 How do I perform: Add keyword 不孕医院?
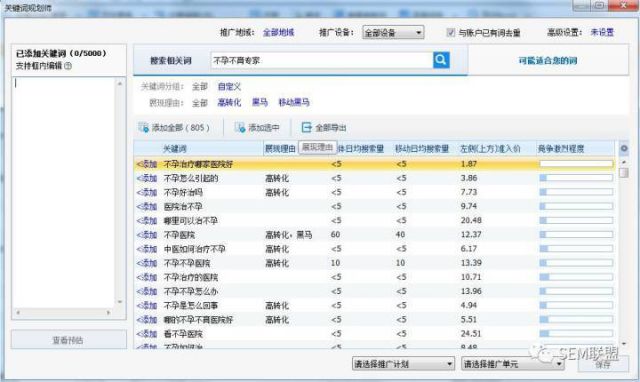147,235
